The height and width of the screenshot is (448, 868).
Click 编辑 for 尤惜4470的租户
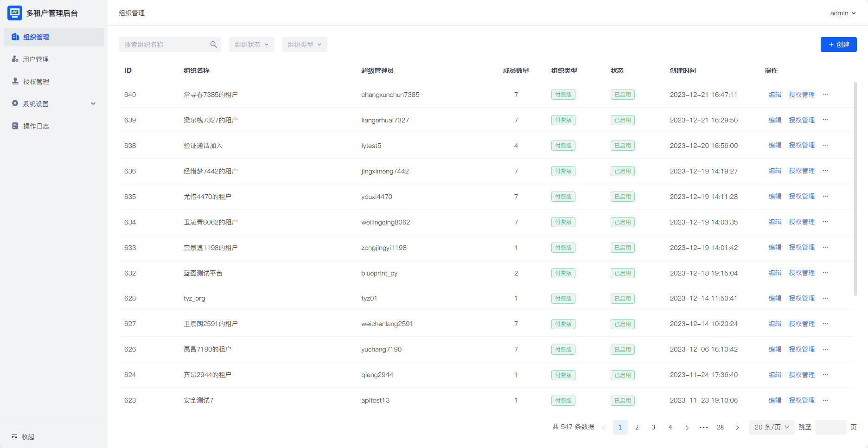pyautogui.click(x=775, y=197)
